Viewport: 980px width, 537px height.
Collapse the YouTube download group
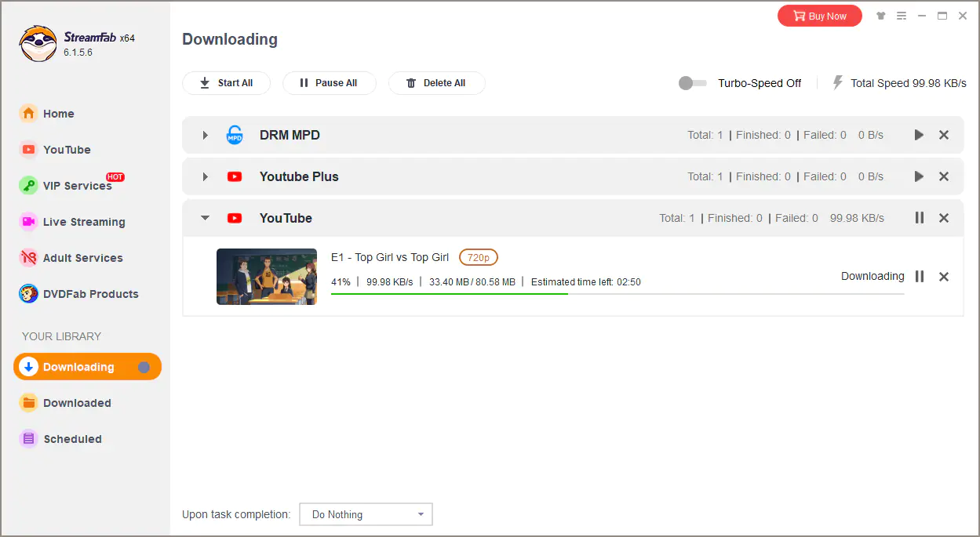(x=205, y=218)
